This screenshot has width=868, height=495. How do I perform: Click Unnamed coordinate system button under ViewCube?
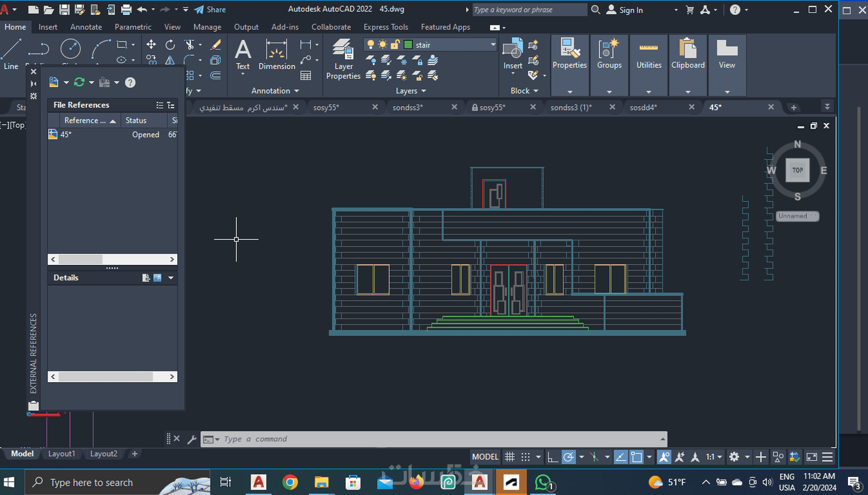tap(798, 216)
